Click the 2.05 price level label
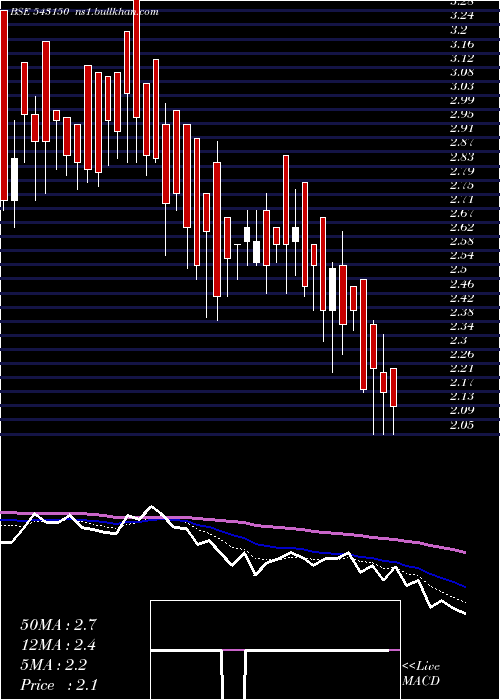 click(462, 425)
